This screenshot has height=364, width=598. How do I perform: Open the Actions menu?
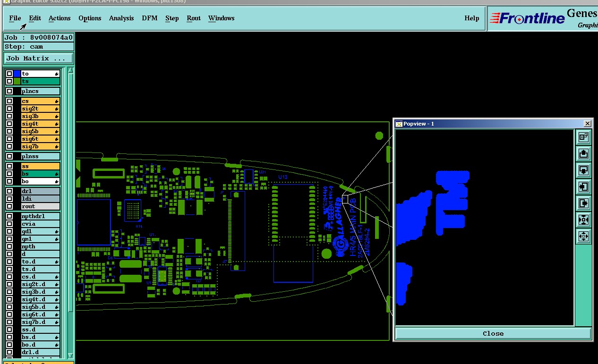click(x=60, y=18)
